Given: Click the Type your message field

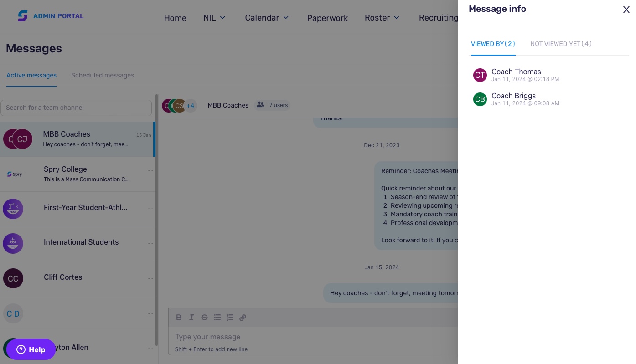Looking at the screenshot, I should point(313,337).
